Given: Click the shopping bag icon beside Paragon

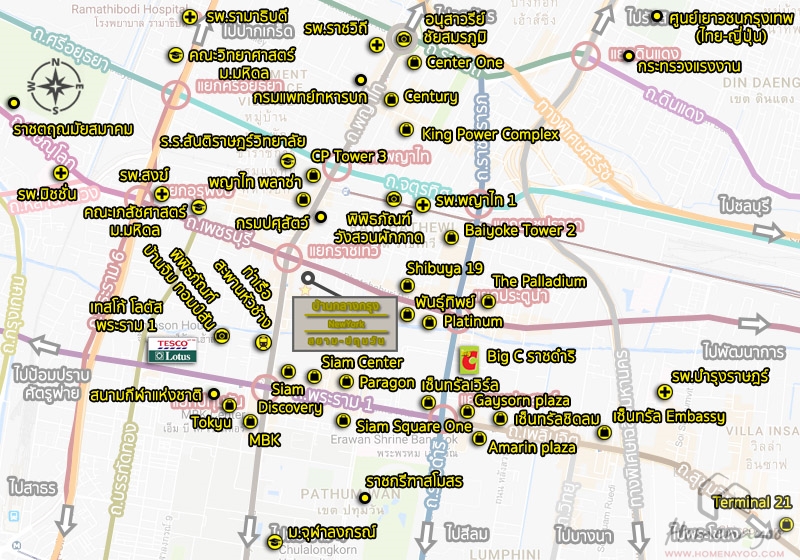Looking at the screenshot, I should [x=346, y=381].
